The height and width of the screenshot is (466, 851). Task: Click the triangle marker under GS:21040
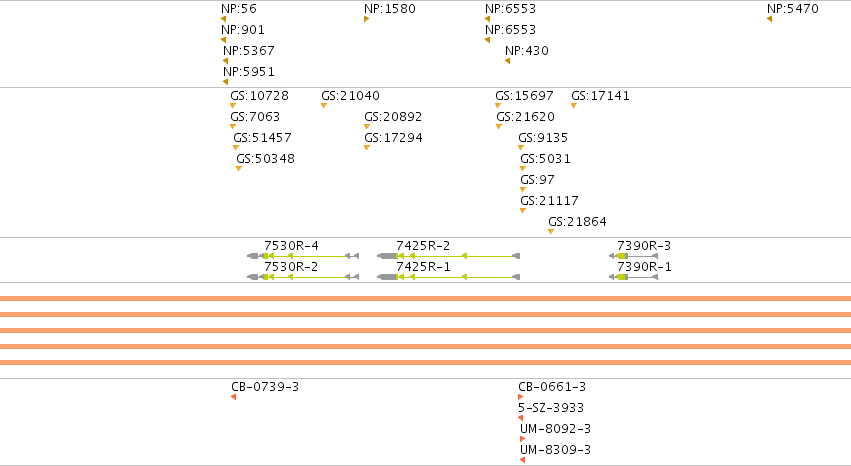324,106
